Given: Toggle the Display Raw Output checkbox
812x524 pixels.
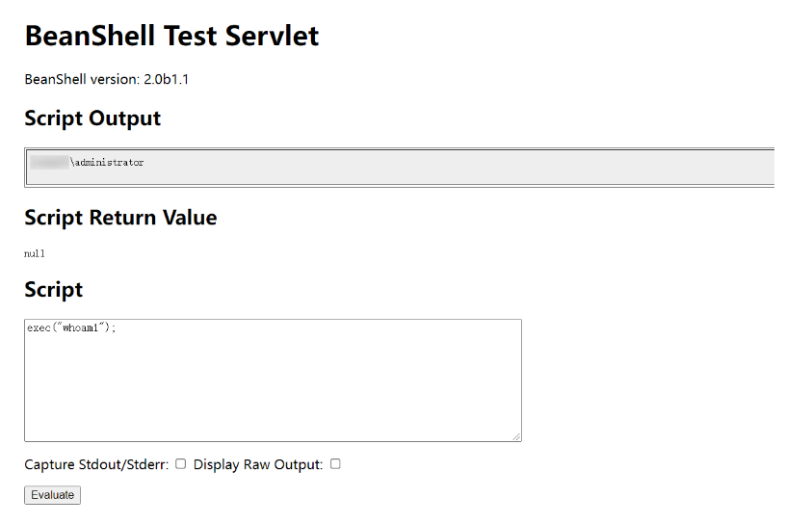Looking at the screenshot, I should tap(335, 464).
